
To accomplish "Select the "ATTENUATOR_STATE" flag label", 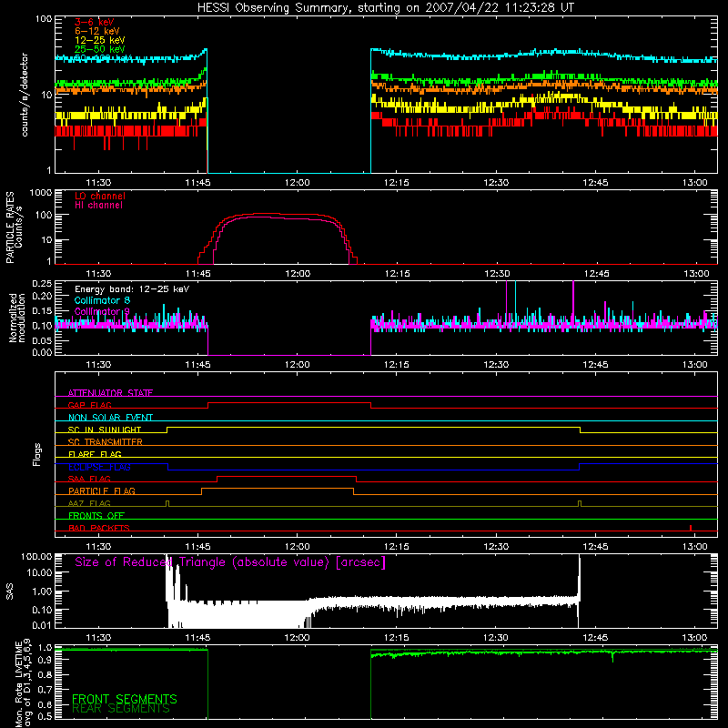I will point(110,393).
